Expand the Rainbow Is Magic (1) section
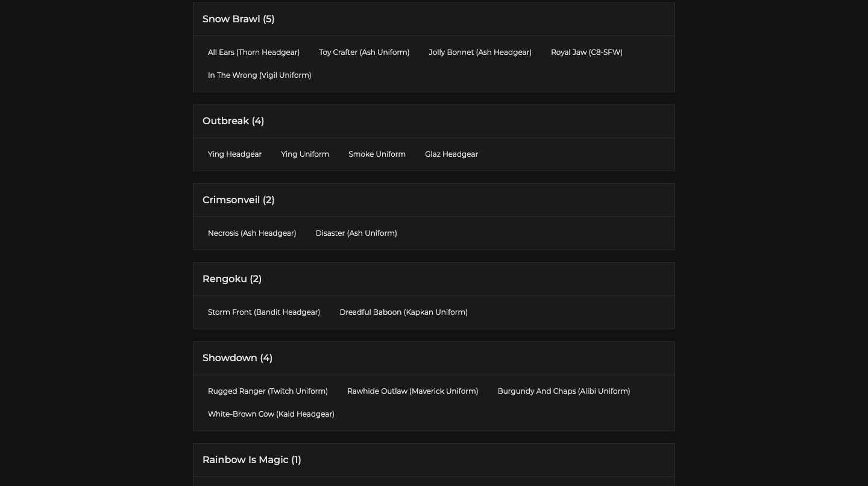The image size is (868, 486). [x=252, y=460]
